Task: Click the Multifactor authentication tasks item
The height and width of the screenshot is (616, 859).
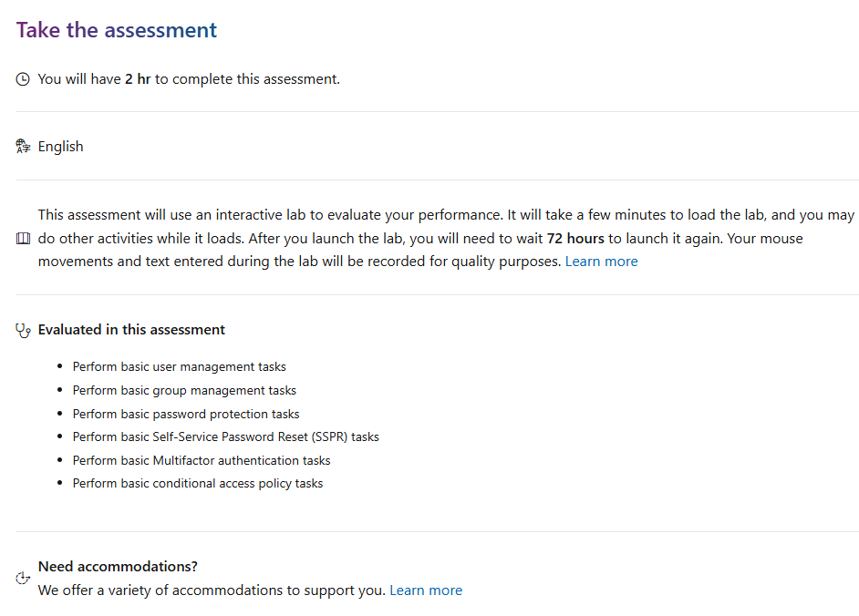Action: [201, 460]
